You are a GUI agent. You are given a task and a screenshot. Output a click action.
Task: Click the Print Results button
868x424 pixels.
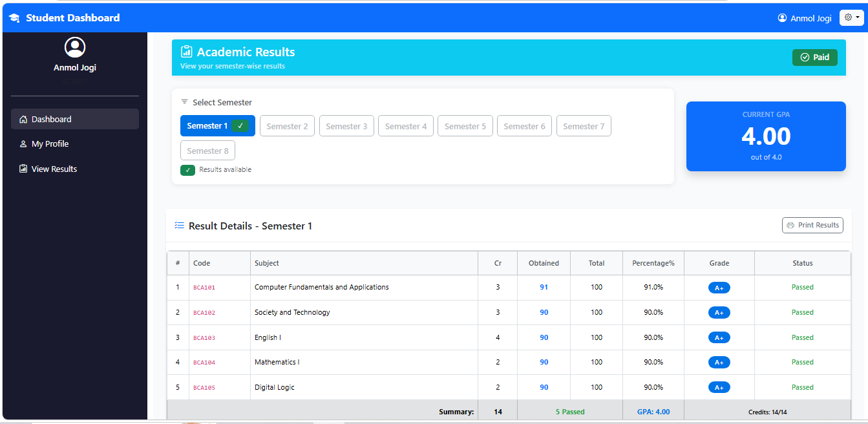pos(812,225)
